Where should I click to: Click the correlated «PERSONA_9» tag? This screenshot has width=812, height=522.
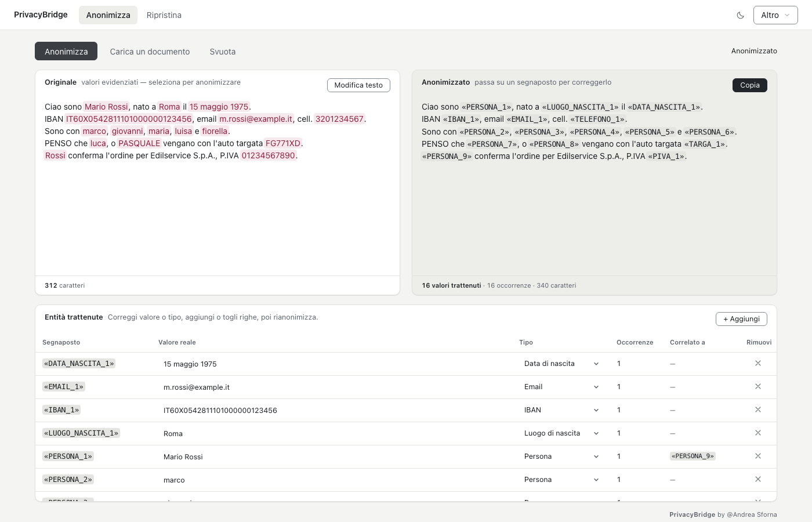point(693,456)
